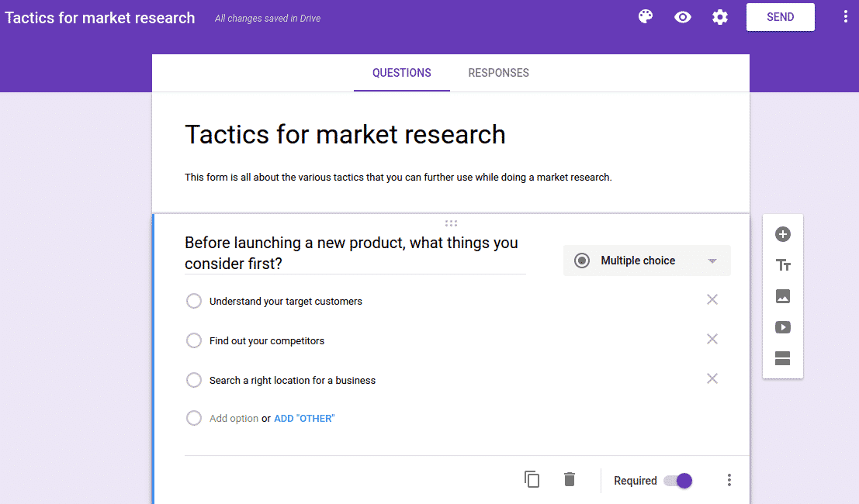This screenshot has width=859, height=504.
Task: Add title and description icon
Action: pyautogui.click(x=783, y=265)
